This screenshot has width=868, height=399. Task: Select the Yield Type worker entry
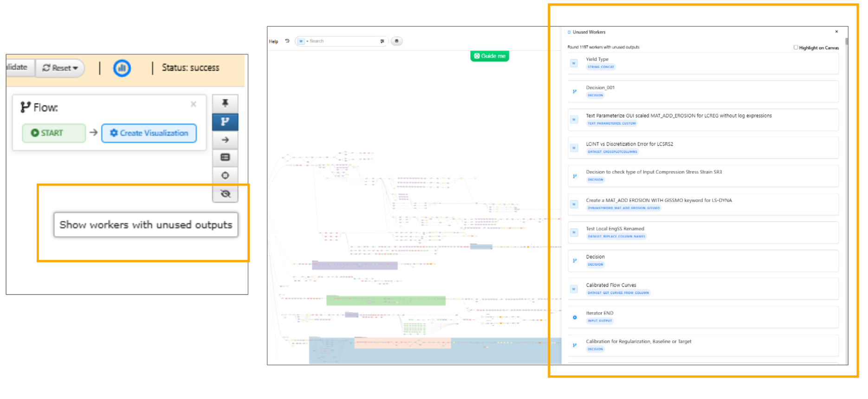(703, 63)
